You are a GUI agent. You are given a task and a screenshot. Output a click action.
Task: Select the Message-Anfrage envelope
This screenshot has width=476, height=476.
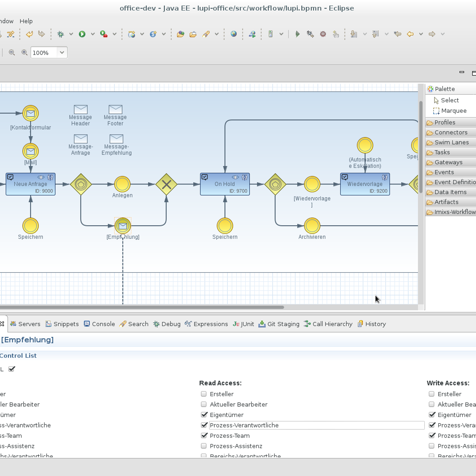[x=81, y=139]
